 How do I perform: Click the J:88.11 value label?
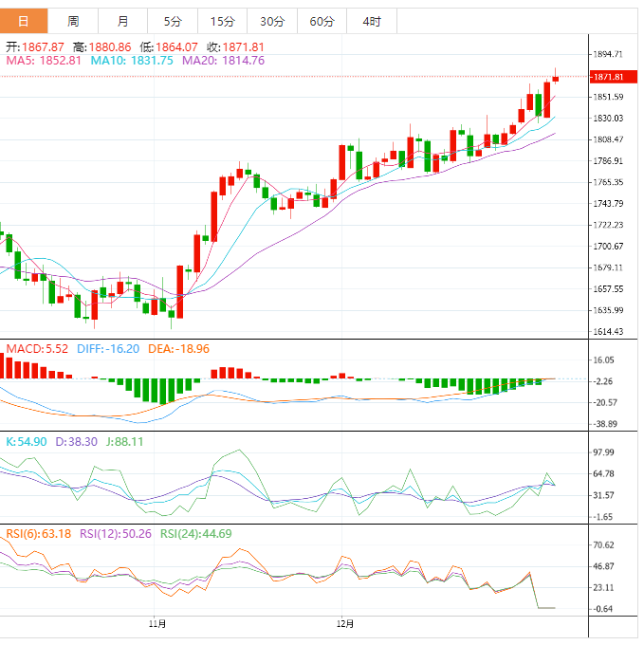tap(124, 442)
